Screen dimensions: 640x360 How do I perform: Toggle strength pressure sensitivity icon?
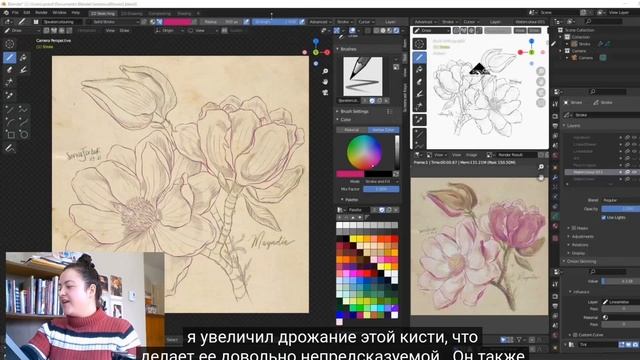302,22
